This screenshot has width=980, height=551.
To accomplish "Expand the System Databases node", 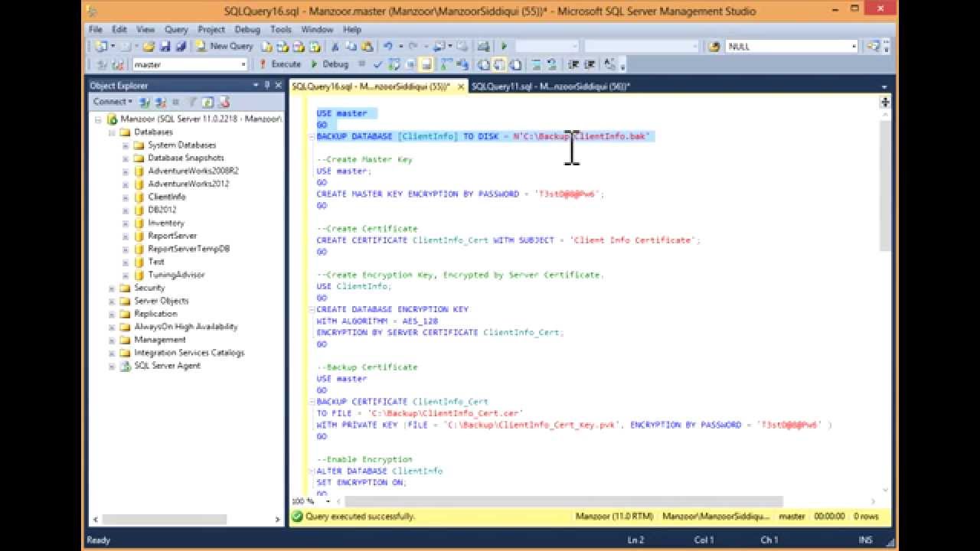I will coord(126,145).
